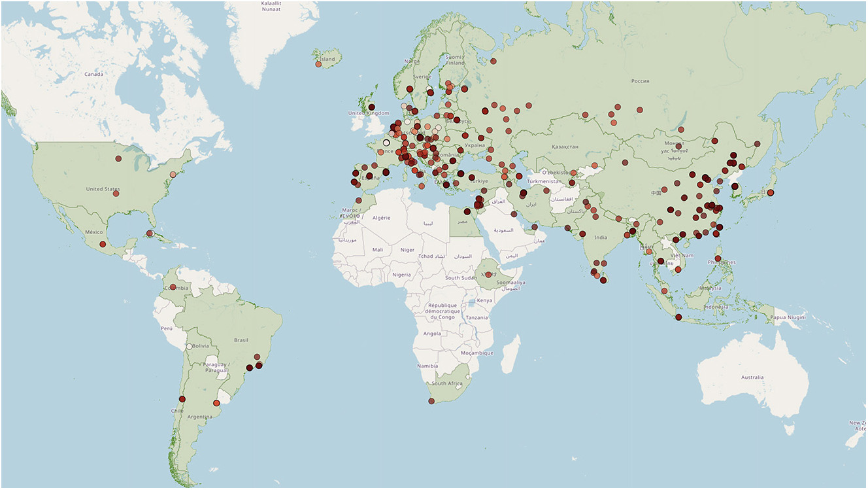Select the northernmost marker in Russia

[x=493, y=63]
